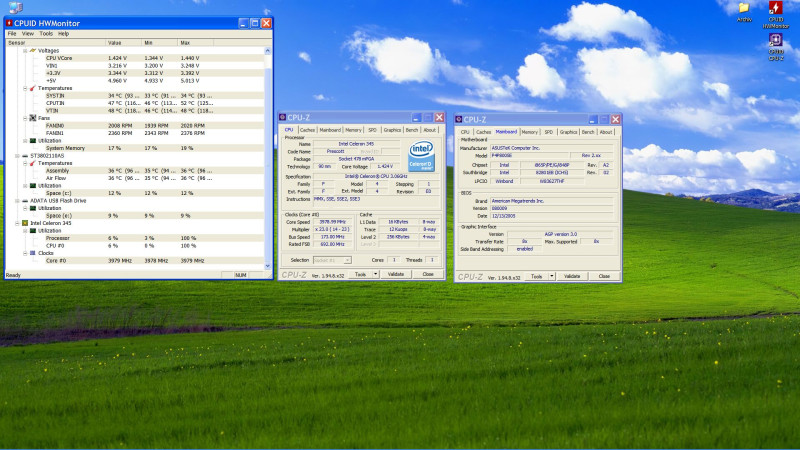The height and width of the screenshot is (450, 800).
Task: Click the American Megatrends Inc. BIOS brand field
Action: pos(551,201)
